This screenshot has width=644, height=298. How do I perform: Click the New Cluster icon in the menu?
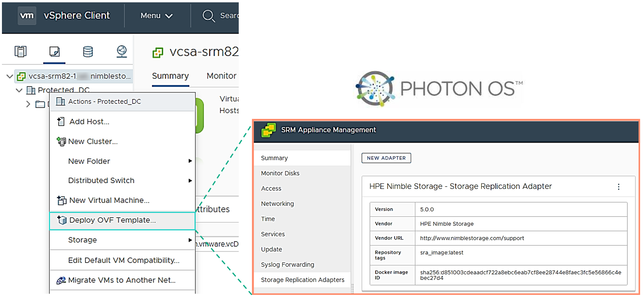(61, 141)
